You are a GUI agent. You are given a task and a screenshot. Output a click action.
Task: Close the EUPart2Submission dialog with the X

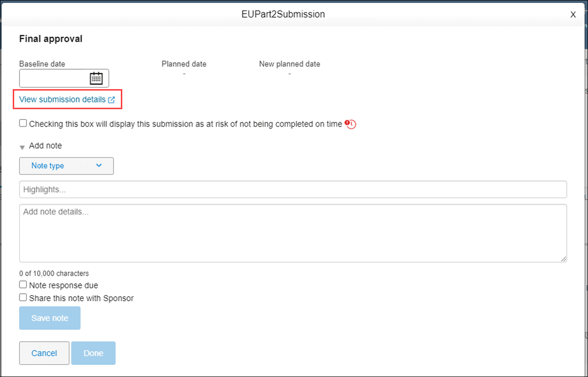pyautogui.click(x=573, y=14)
